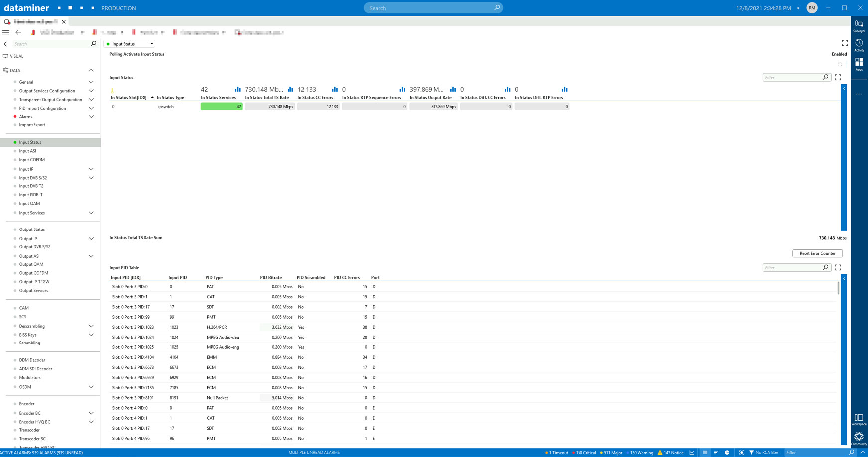868x457 pixels.
Task: Open the RM user avatar menu
Action: pos(812,8)
